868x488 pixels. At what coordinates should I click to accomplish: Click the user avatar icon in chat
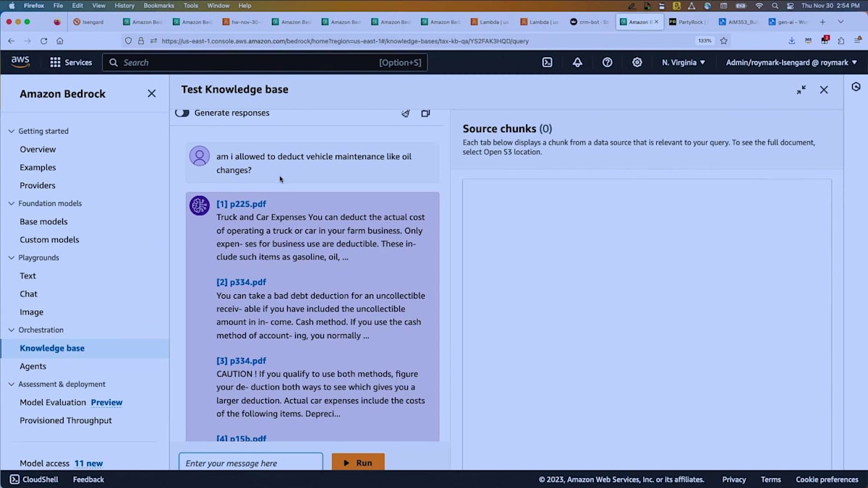click(x=200, y=156)
